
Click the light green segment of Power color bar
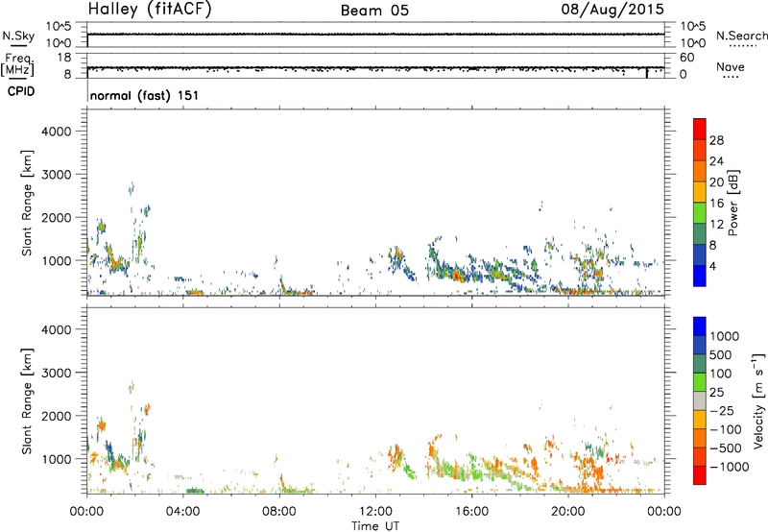[700, 213]
